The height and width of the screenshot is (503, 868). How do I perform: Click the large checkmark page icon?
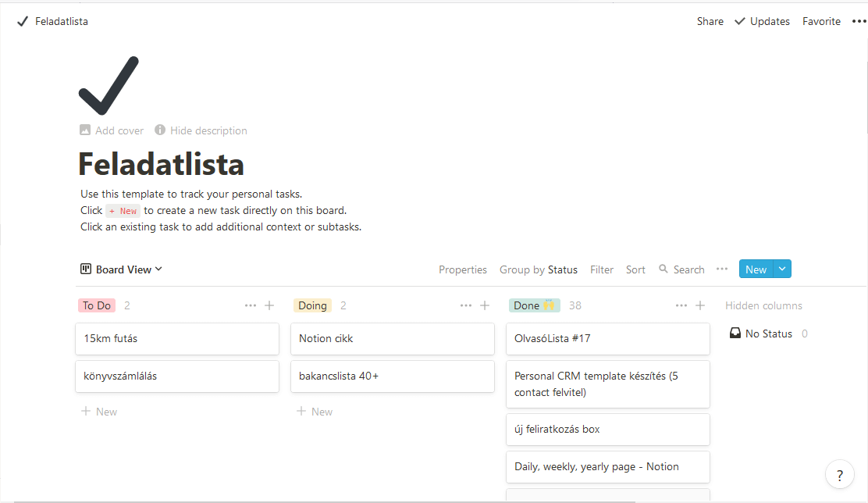pos(108,85)
